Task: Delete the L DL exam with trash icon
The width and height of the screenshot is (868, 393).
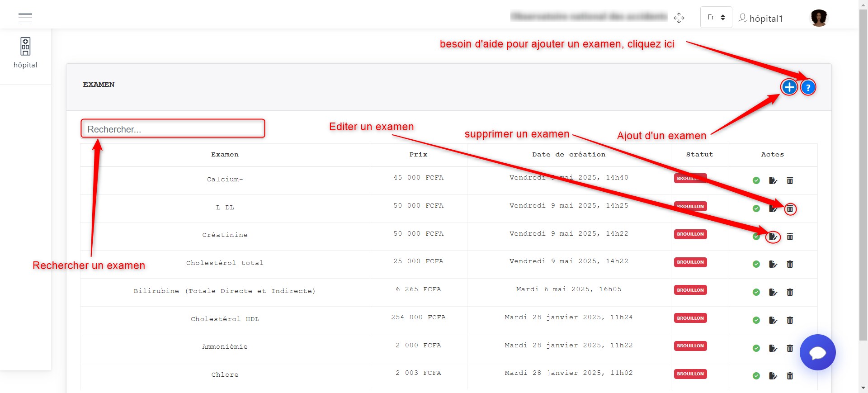Action: 790,208
